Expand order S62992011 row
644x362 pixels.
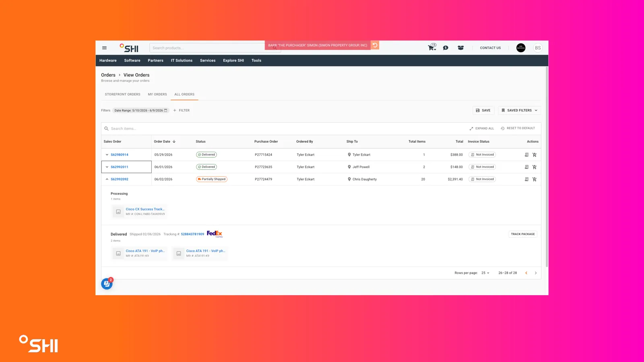click(107, 167)
